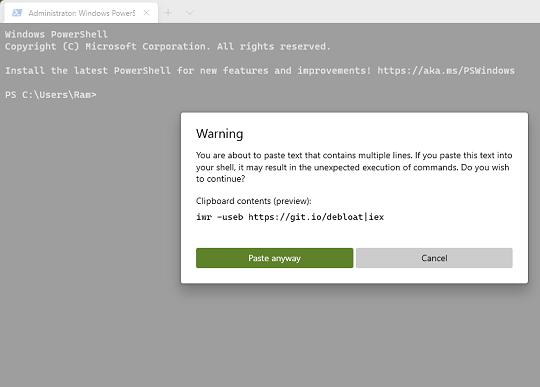Click the multi-line paste warning message
Screen dimensions: 540x387
click(x=354, y=167)
